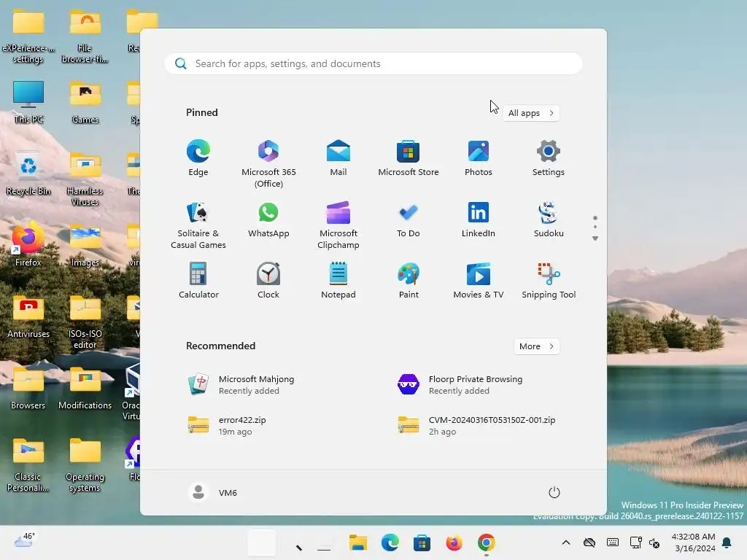Select Classic Personali... folder
This screenshot has width=747, height=560.
pyautogui.click(x=28, y=464)
